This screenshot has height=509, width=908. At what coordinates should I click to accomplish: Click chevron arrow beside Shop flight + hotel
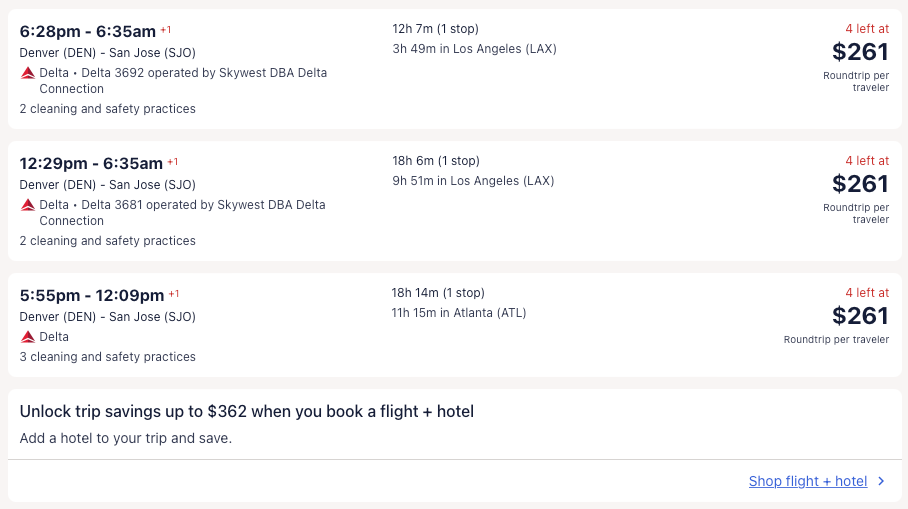(881, 481)
